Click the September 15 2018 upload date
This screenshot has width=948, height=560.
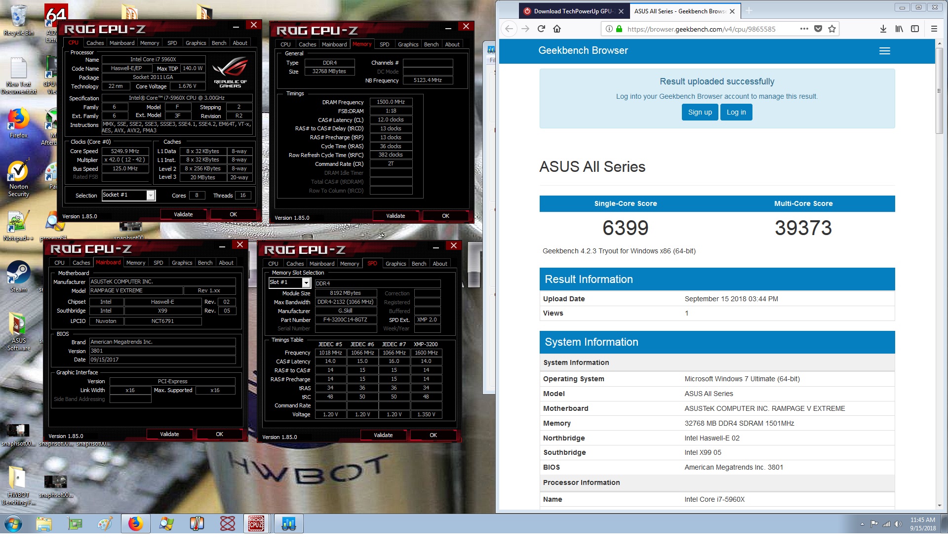(731, 299)
